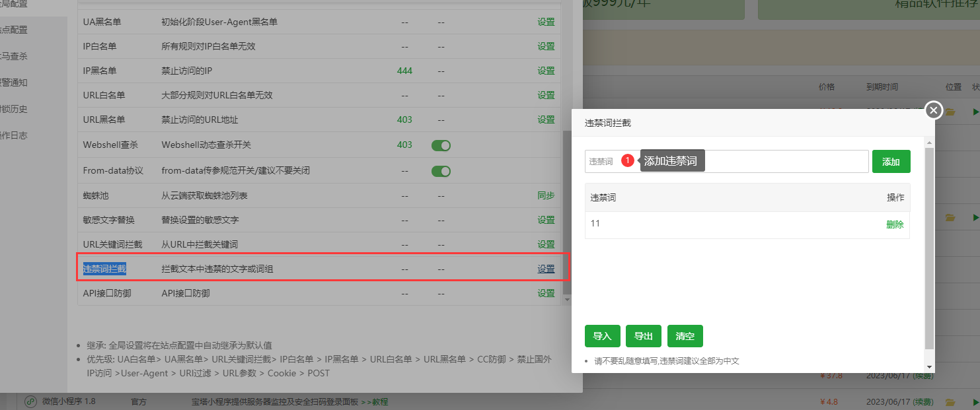Delete the banned word 11 via 删除
980x410 pixels.
click(895, 224)
